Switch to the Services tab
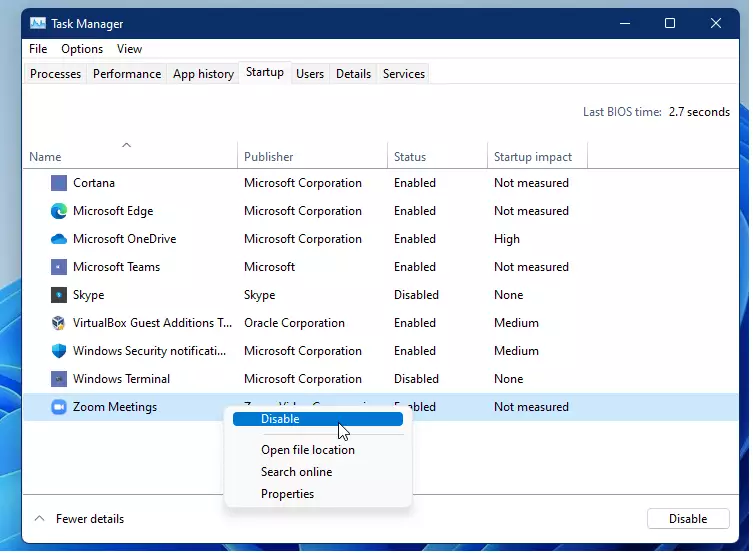The width and height of the screenshot is (753, 553). (x=404, y=74)
